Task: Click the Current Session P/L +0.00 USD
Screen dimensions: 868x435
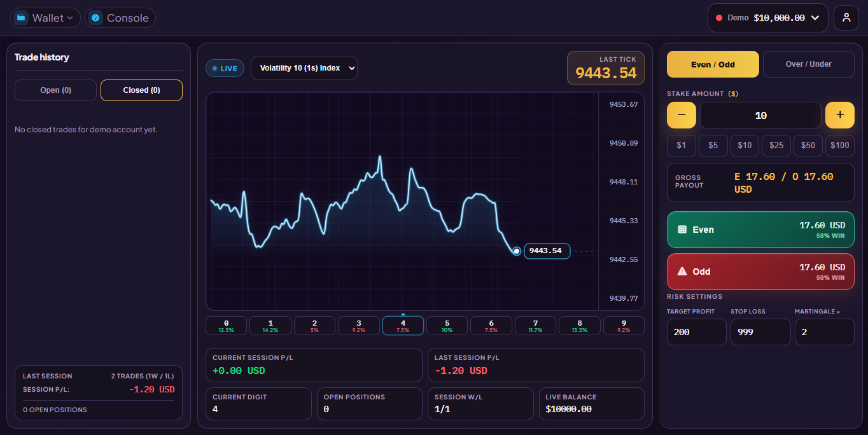Action: (x=314, y=365)
